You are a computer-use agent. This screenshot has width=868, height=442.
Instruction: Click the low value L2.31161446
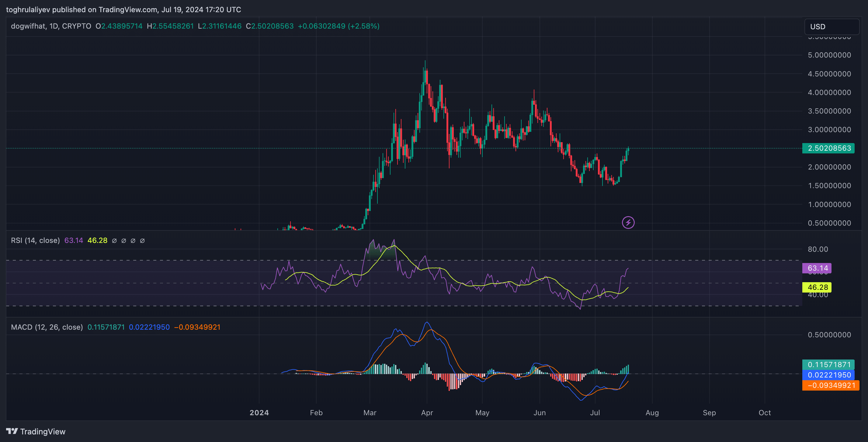coord(220,26)
